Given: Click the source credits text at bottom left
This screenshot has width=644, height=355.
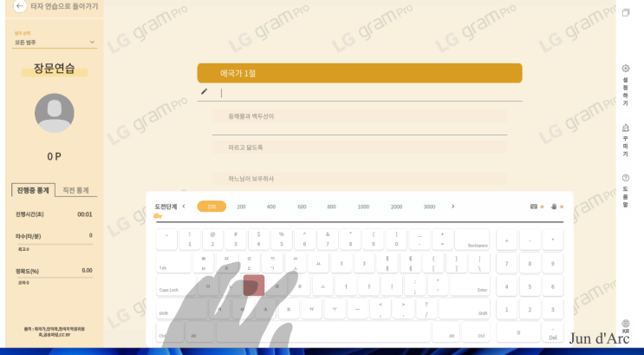Looking at the screenshot, I should [54, 332].
